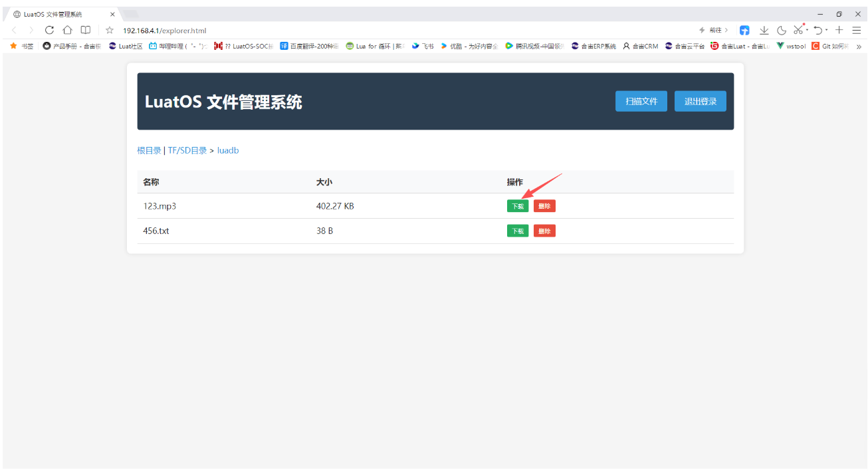Toggle night mode moon icon
Image resolution: width=868 pixels, height=472 pixels.
tap(782, 31)
